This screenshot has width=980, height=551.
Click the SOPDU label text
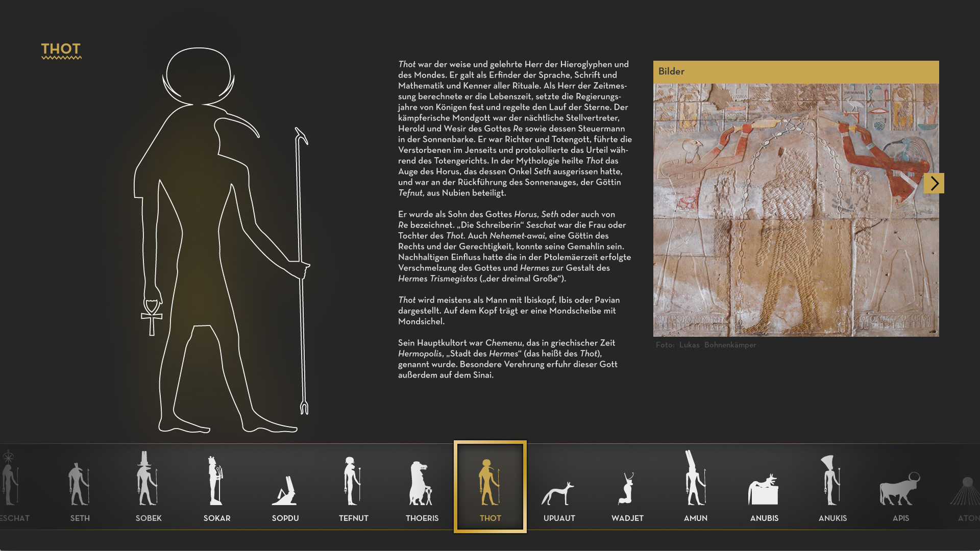pos(285,518)
